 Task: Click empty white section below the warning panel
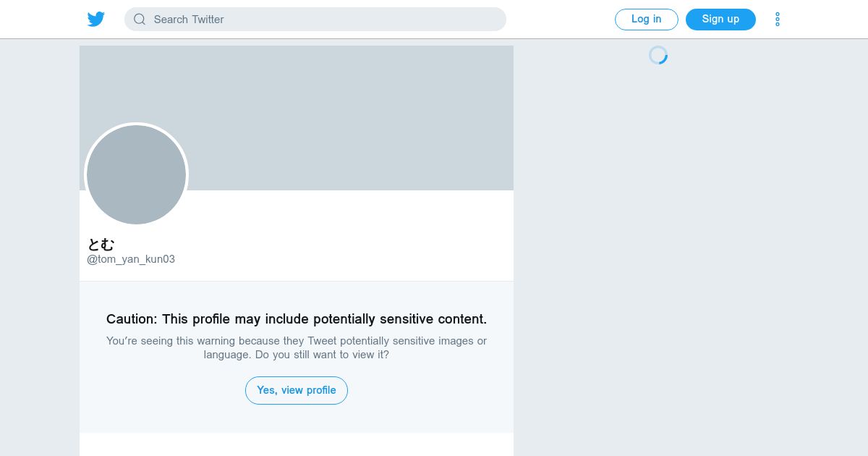pos(297,444)
